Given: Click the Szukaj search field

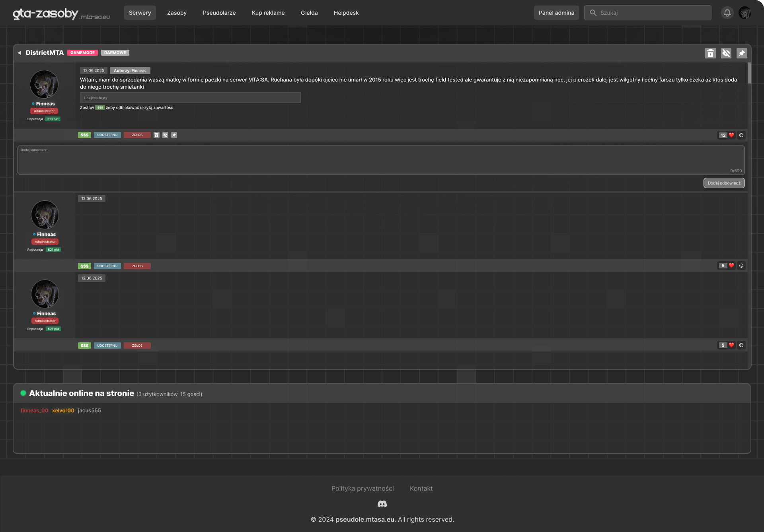Looking at the screenshot, I should pyautogui.click(x=653, y=13).
